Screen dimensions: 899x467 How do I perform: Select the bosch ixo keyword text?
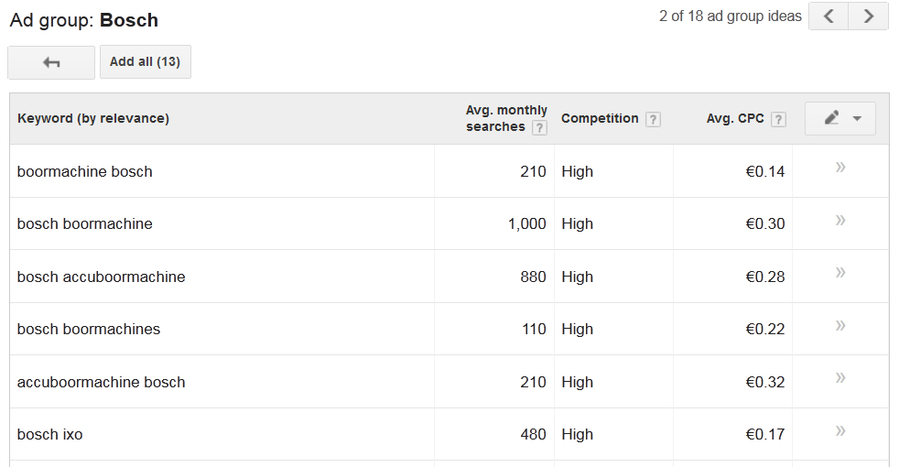point(50,435)
